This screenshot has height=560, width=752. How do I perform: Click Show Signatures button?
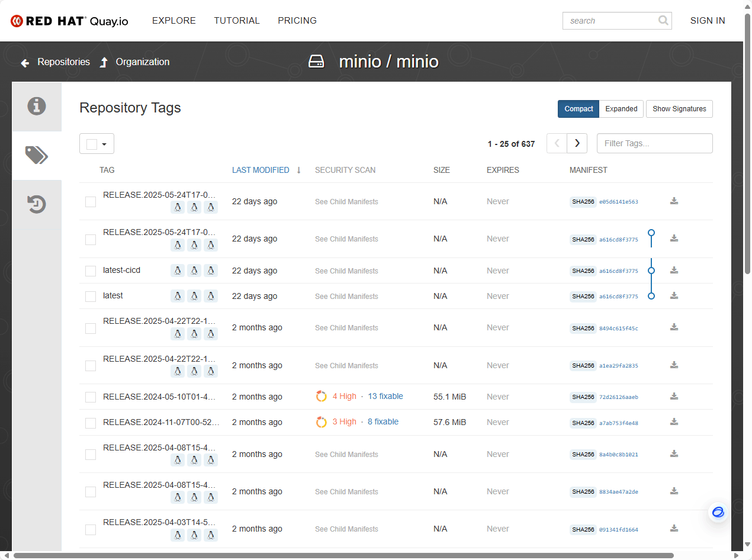679,109
